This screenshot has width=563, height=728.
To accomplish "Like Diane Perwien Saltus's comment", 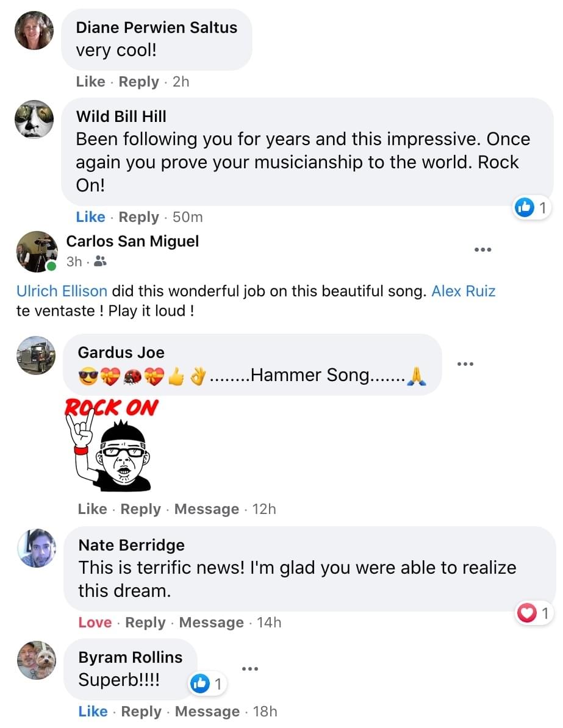I will click(x=90, y=82).
